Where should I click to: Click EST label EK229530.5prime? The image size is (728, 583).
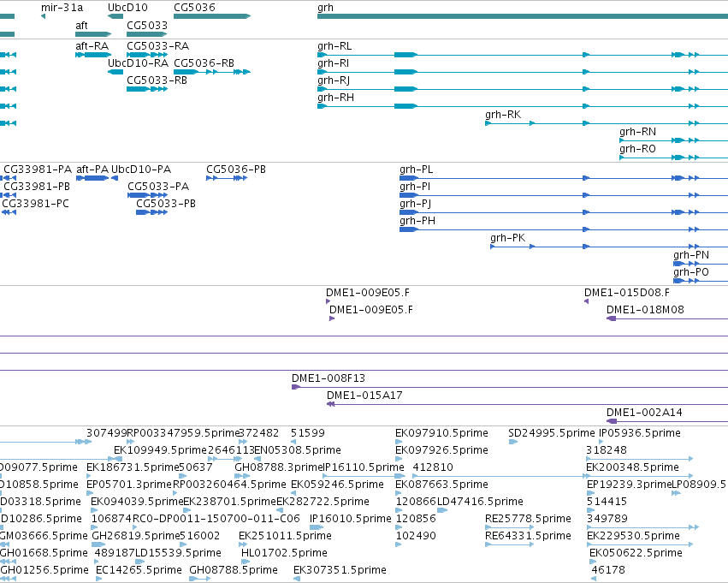(633, 536)
